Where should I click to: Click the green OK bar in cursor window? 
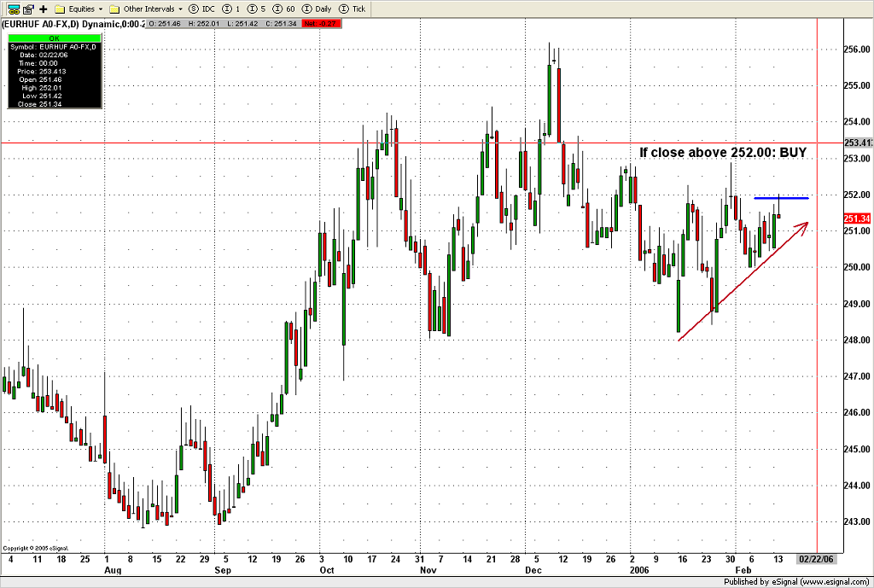55,38
